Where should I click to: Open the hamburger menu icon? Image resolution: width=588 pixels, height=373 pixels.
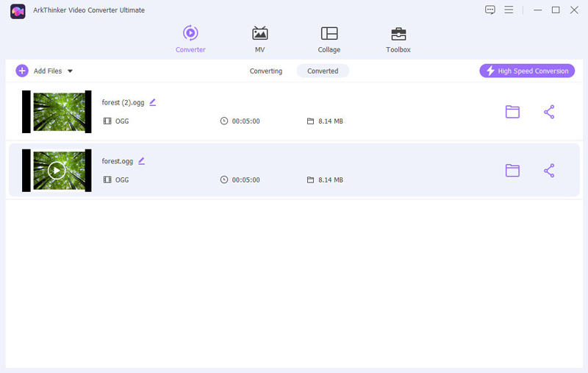(x=509, y=10)
